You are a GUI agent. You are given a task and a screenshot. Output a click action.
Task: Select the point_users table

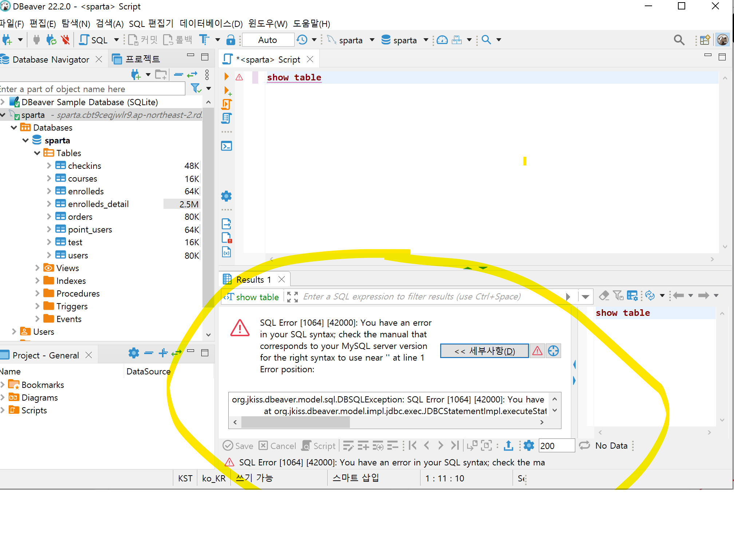tap(90, 230)
